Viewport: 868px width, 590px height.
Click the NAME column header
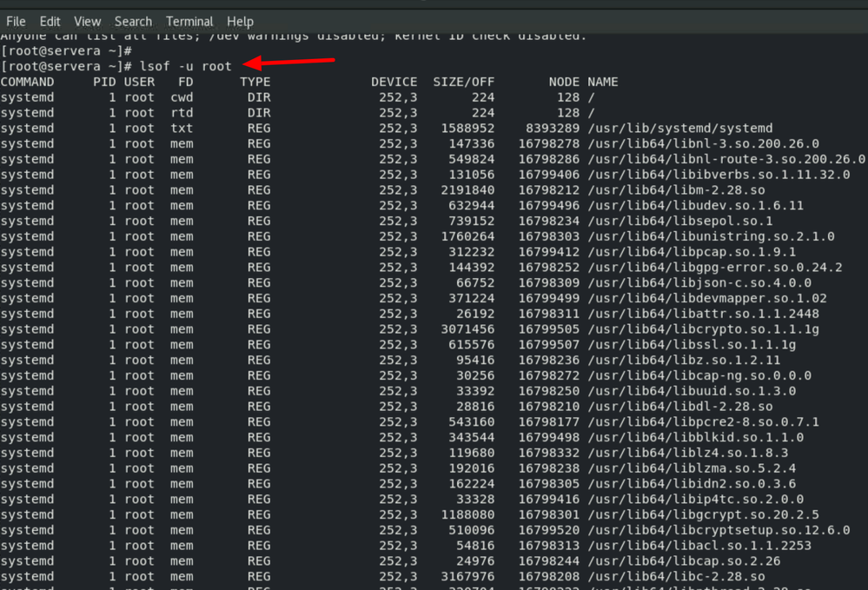coord(602,82)
